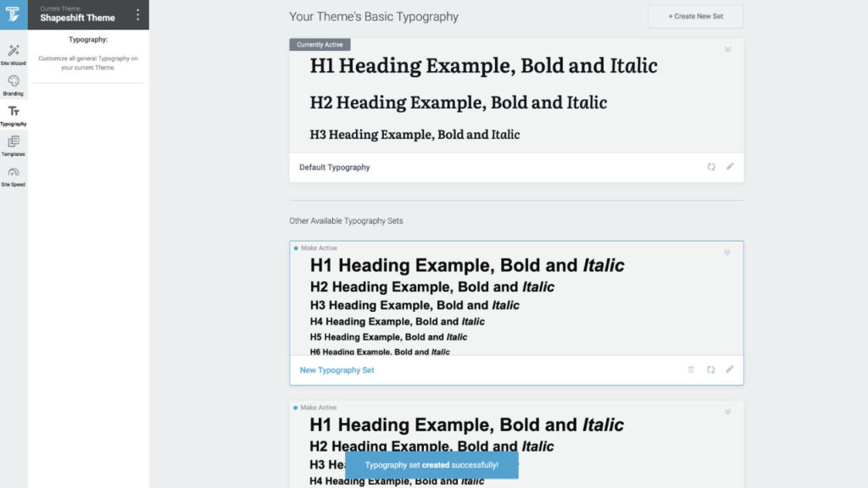
Task: Collapse the Default Typography preview chevron
Action: pyautogui.click(x=726, y=49)
